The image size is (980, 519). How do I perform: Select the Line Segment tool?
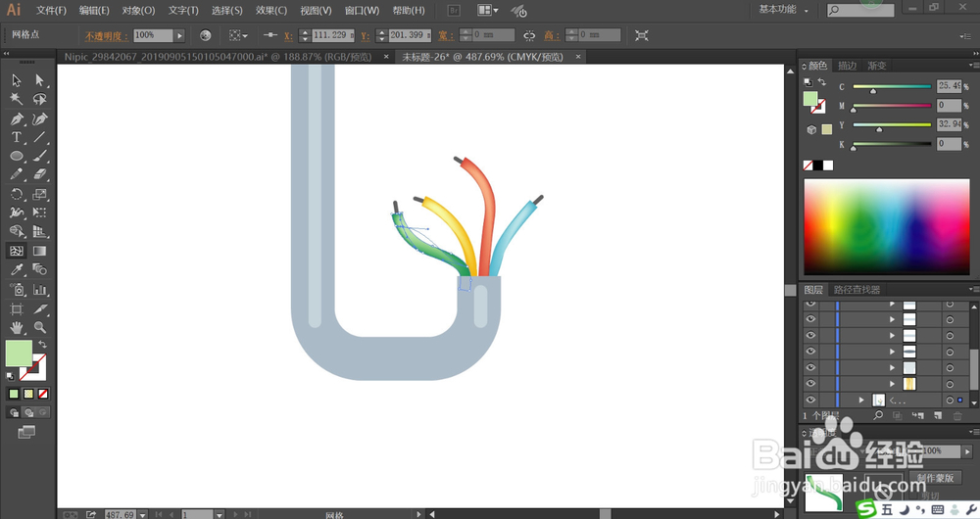pos(40,137)
